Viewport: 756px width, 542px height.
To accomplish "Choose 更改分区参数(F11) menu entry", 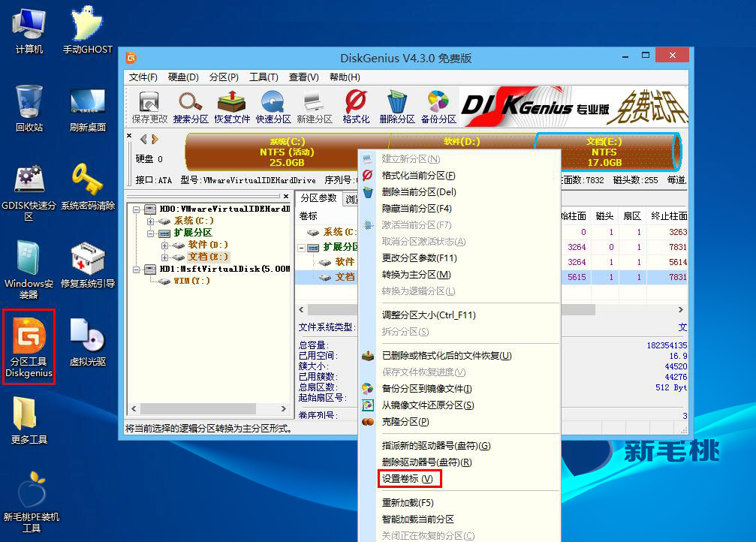I will (x=459, y=258).
